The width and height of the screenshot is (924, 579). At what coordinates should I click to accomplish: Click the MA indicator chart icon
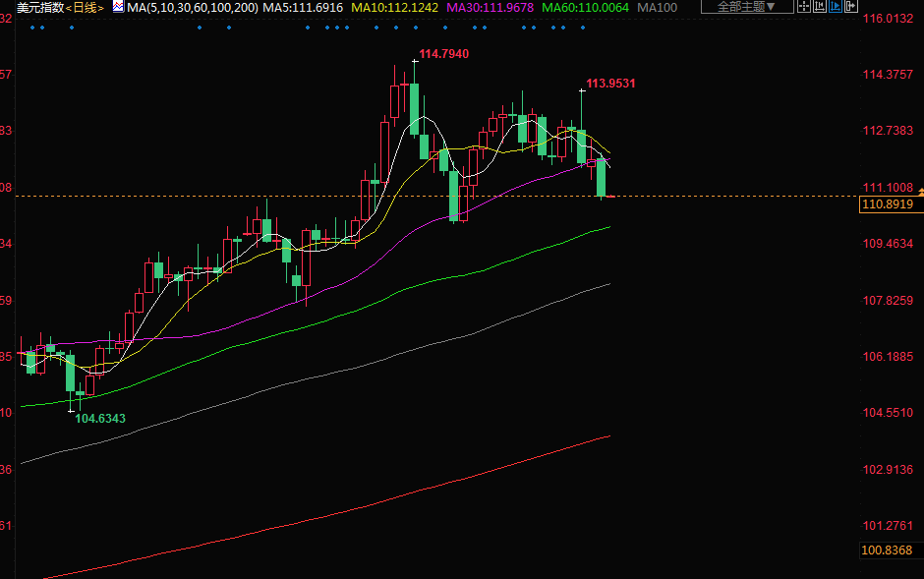tap(118, 7)
